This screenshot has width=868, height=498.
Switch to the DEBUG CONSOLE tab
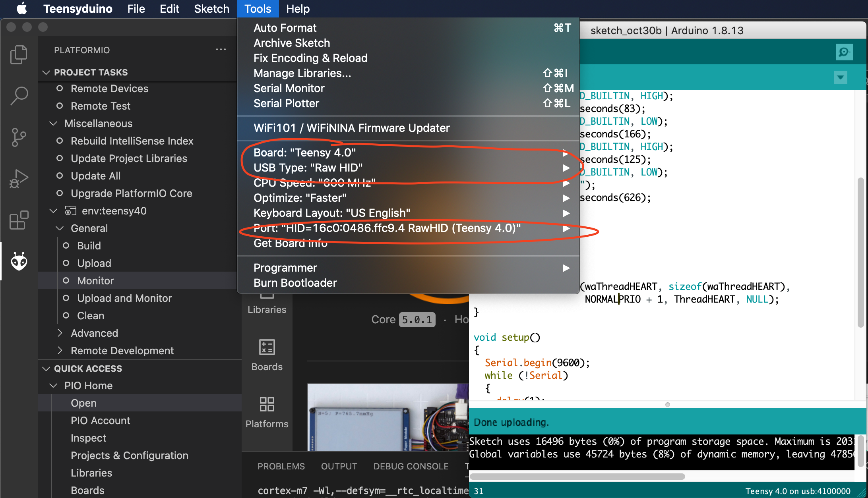pos(411,466)
